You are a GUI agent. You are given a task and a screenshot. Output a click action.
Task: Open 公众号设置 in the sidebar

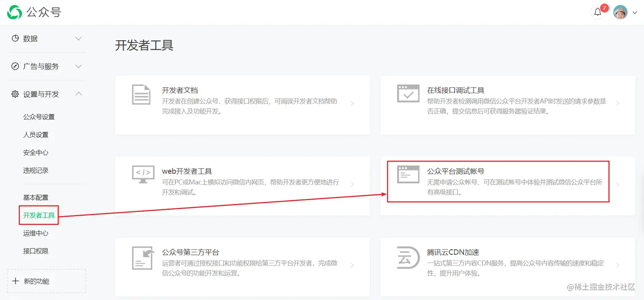click(39, 117)
